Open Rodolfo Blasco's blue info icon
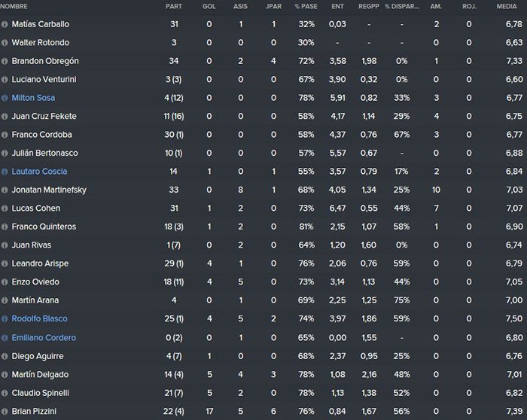Viewport: 527px width, 420px height. (5, 319)
